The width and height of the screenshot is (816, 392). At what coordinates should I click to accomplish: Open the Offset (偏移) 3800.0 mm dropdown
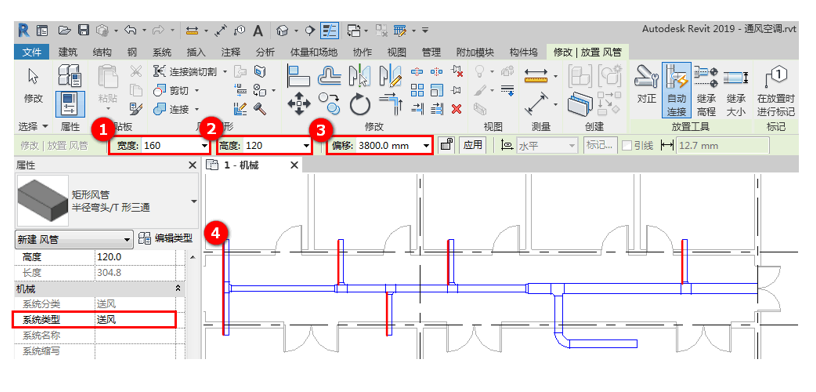click(427, 146)
